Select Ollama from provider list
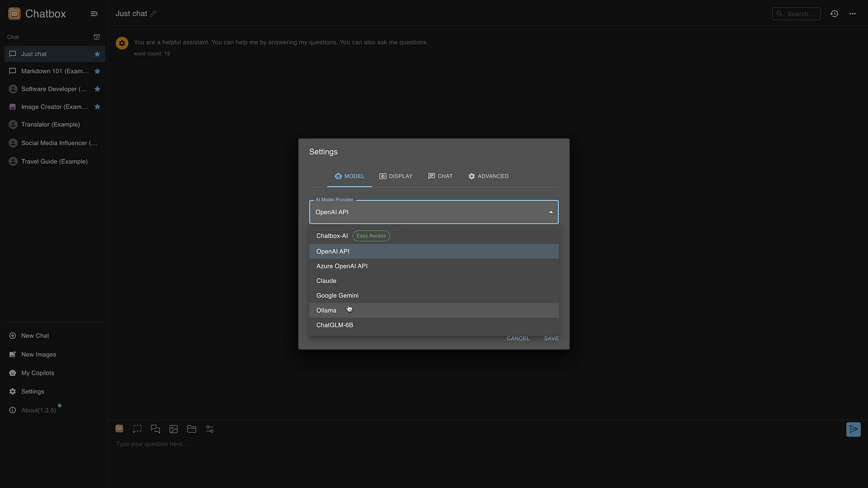Image resolution: width=868 pixels, height=488 pixels. 327,310
